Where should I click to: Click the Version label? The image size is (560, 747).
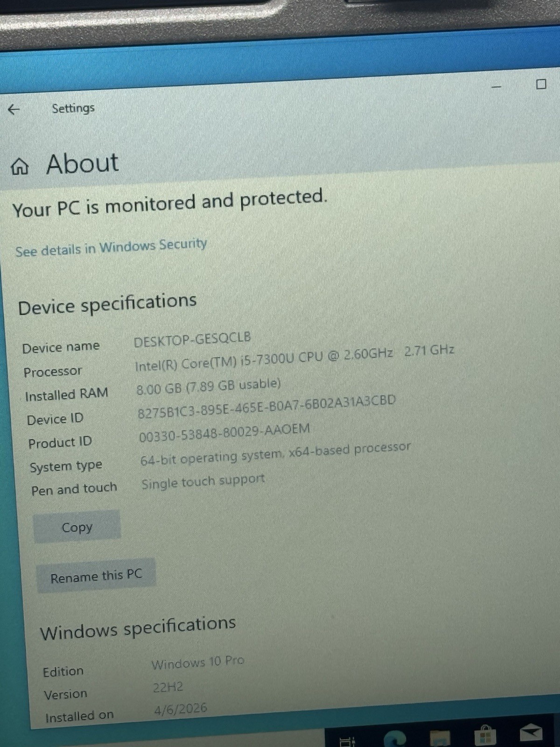65,694
